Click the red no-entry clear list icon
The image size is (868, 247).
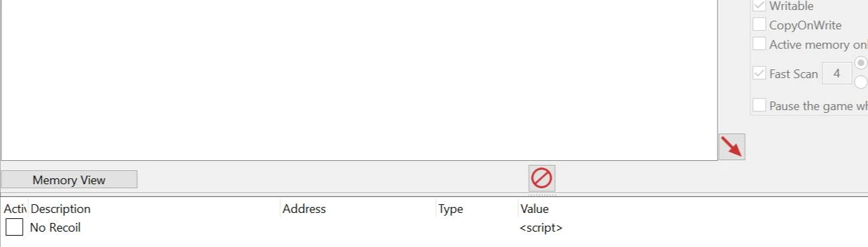point(542,178)
